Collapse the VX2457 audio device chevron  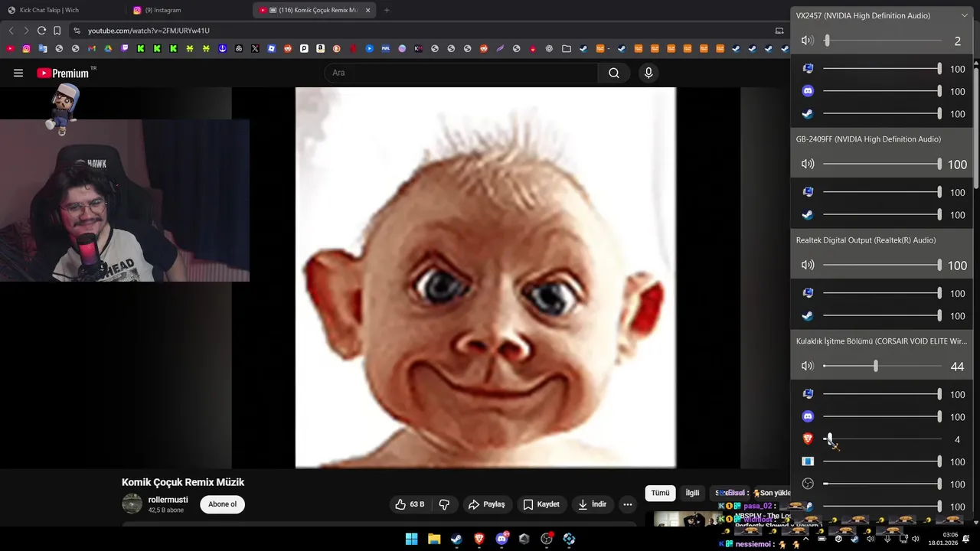(964, 15)
